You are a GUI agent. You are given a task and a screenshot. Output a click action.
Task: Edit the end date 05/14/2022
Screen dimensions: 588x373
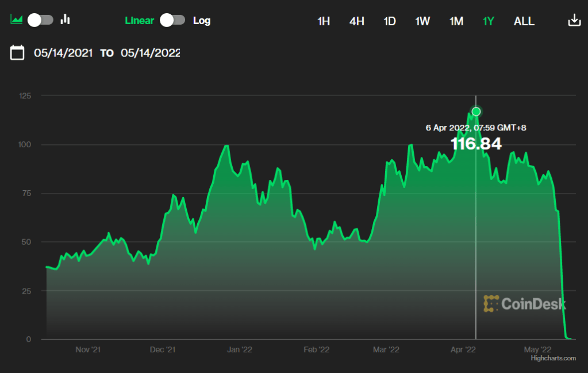(150, 53)
